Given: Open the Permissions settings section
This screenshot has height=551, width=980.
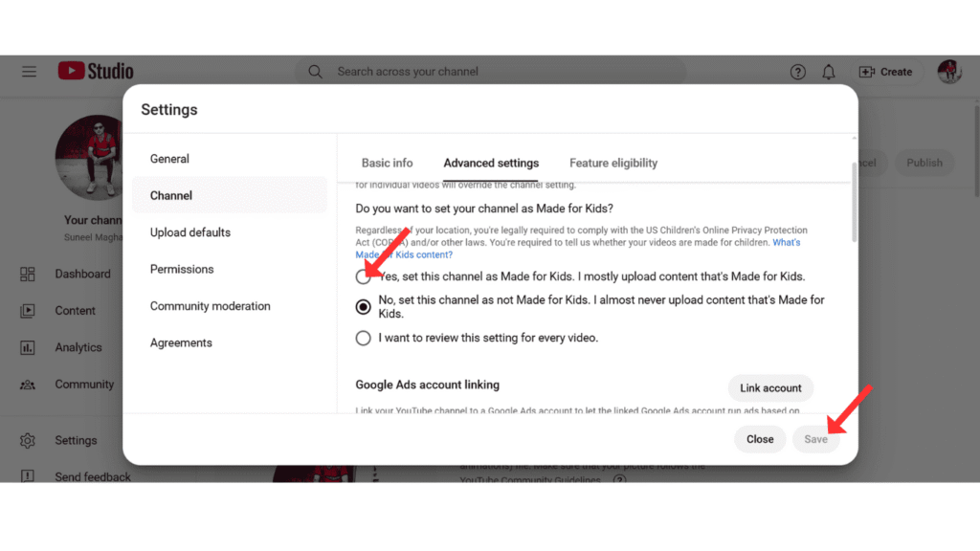Looking at the screenshot, I should tap(182, 269).
